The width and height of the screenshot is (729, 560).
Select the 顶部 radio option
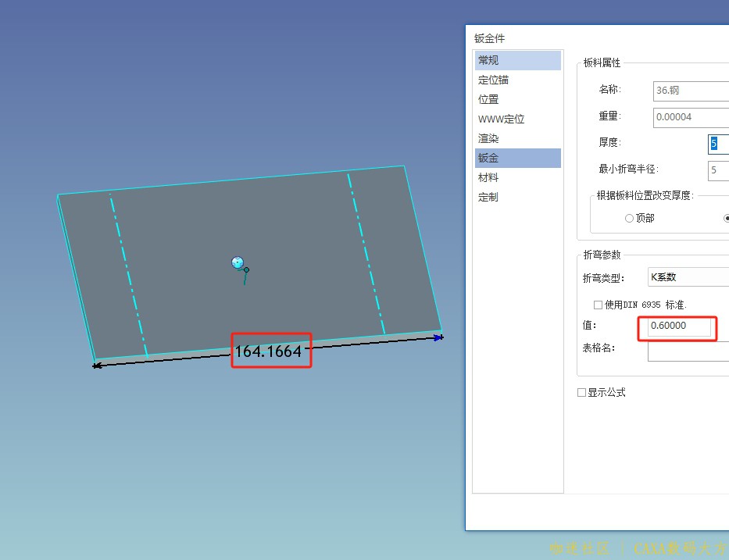(629, 218)
